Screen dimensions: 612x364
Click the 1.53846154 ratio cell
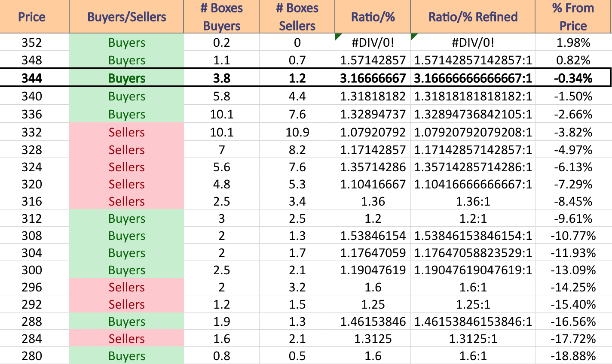[373, 236]
